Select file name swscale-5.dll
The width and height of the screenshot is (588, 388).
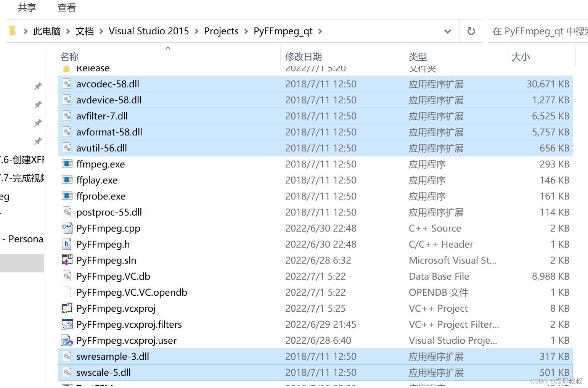(103, 372)
